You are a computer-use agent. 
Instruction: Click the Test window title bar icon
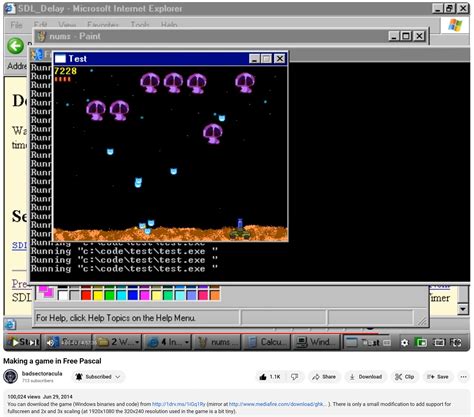pyautogui.click(x=60, y=59)
